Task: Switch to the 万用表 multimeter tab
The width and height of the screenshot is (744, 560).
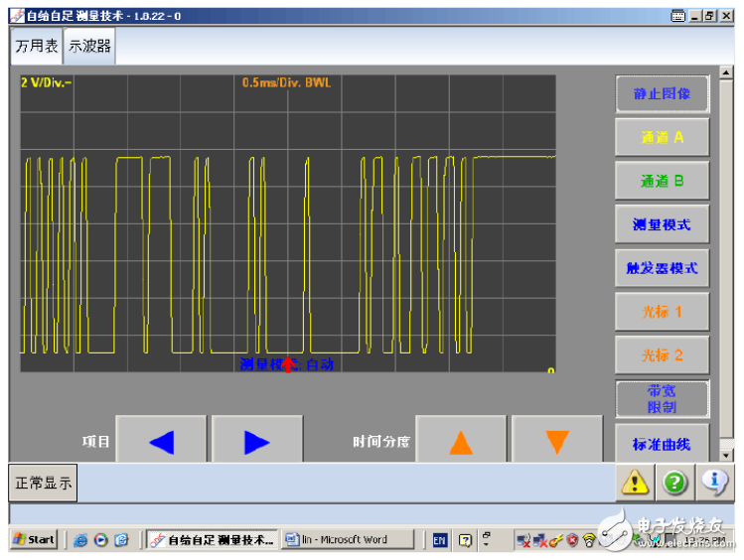Action: tap(37, 46)
